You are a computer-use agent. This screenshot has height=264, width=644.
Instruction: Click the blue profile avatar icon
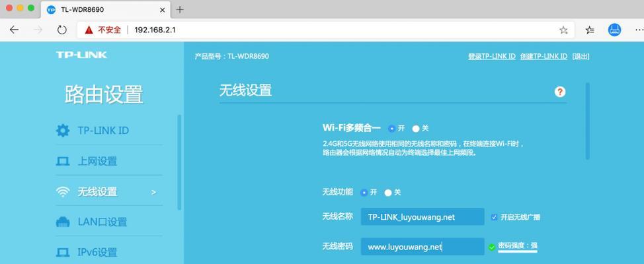(614, 30)
